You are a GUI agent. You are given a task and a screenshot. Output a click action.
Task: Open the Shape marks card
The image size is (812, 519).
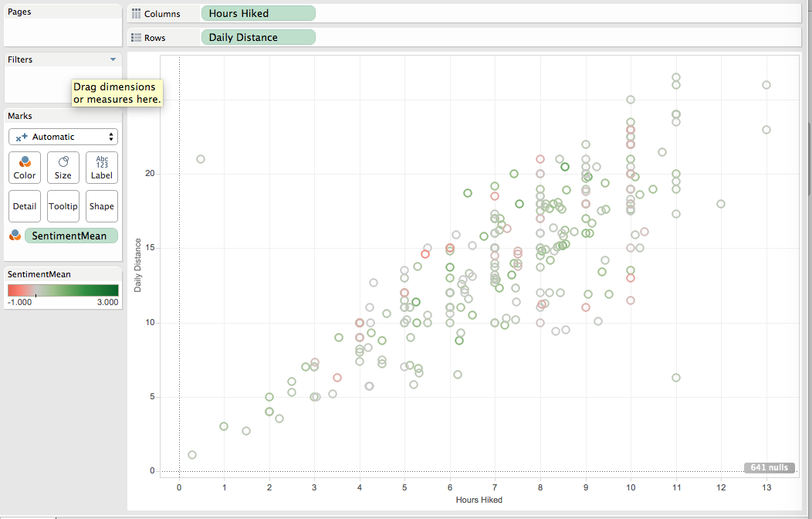102,206
